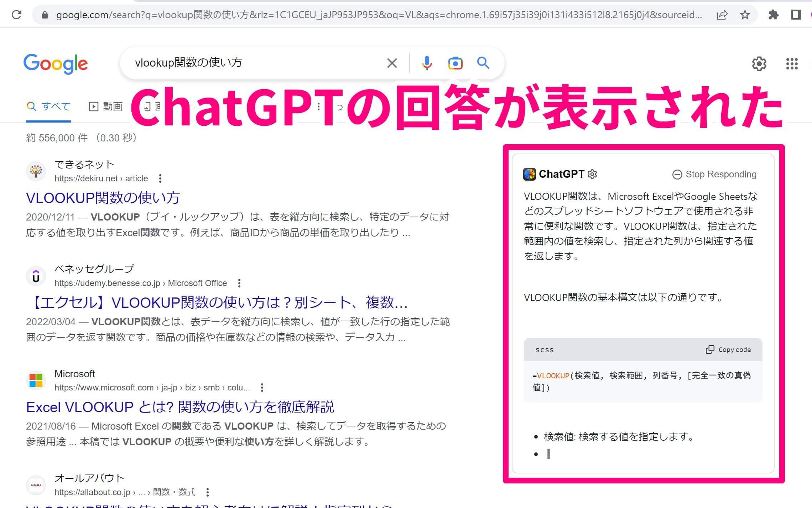Open ChatGPT extension settings gear
Image resolution: width=812 pixels, height=508 pixels.
592,174
